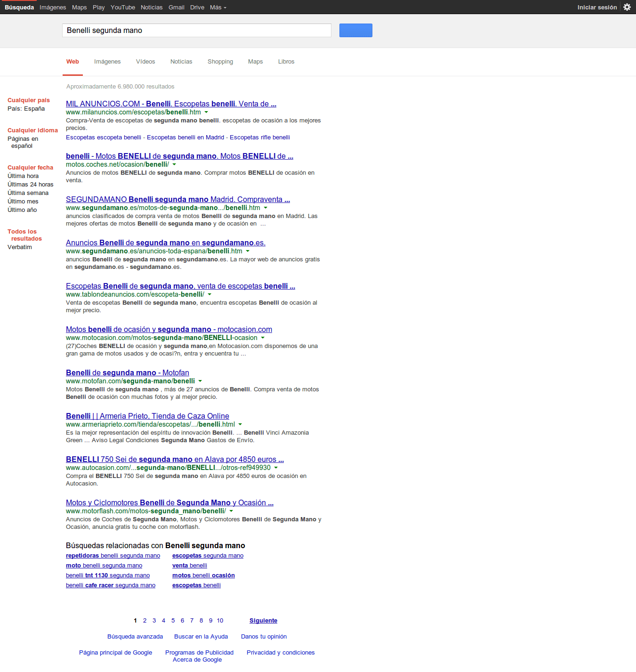Open Buscar en la Ayuda link
This screenshot has width=636, height=672.
tap(201, 637)
